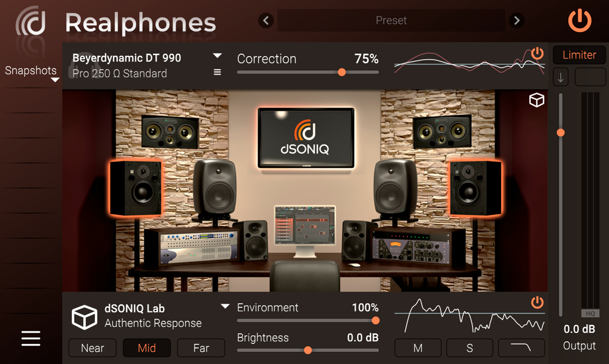609x364 pixels.
Task: Click the down arrow icon below Limiter
Action: pos(560,77)
